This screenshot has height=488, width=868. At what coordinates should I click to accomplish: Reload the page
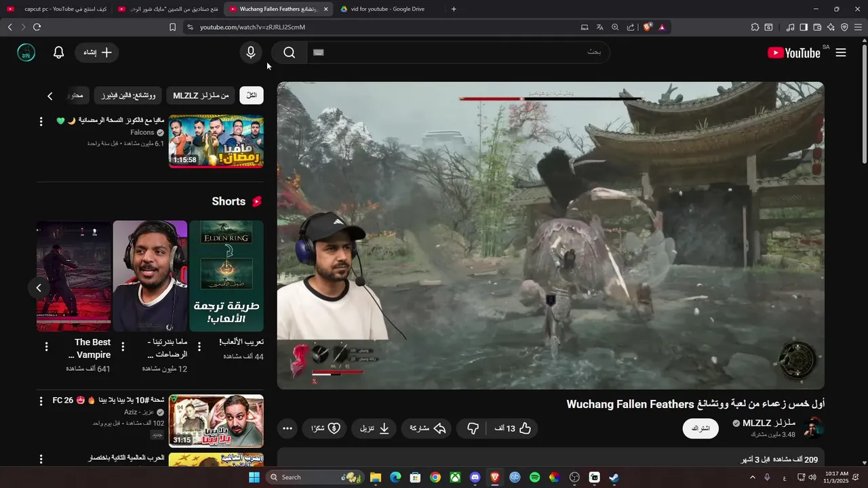[x=37, y=27]
